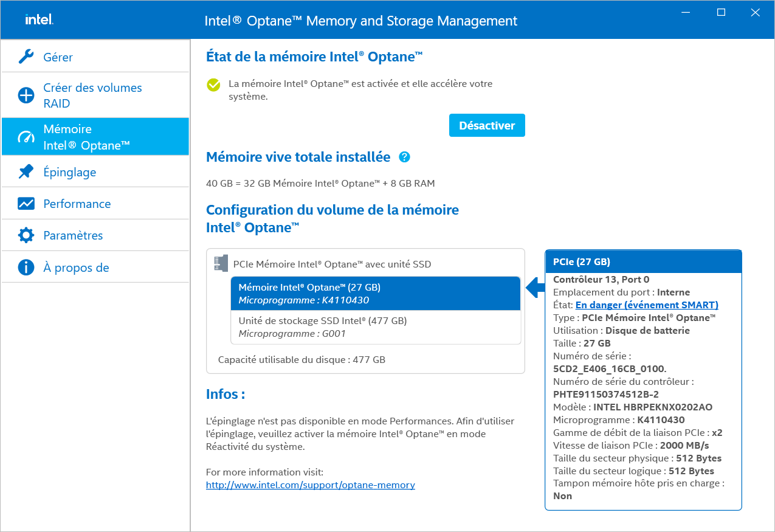Click the speedometer icon for Mémoire Intel Optane
Viewport: 775px width, 532px height.
pos(26,137)
